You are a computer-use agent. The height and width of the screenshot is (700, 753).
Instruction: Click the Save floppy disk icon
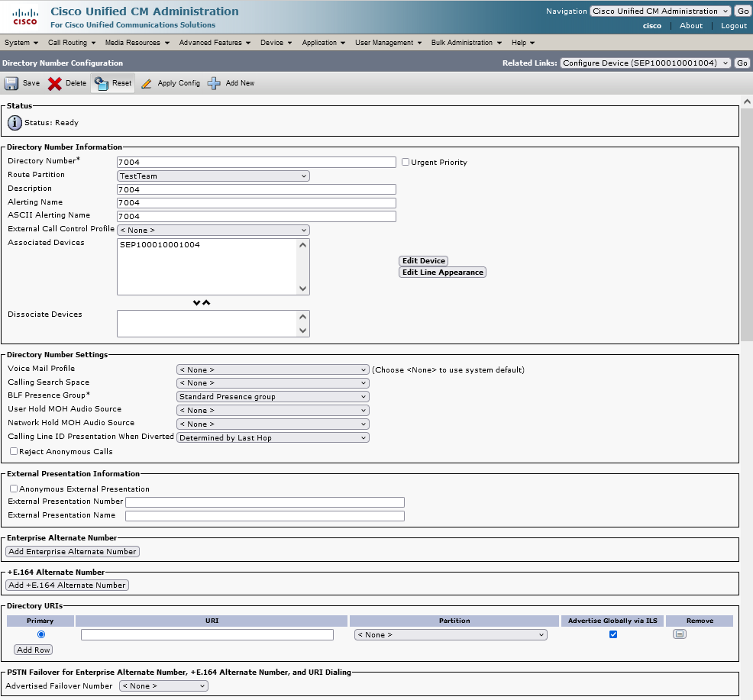coord(11,83)
